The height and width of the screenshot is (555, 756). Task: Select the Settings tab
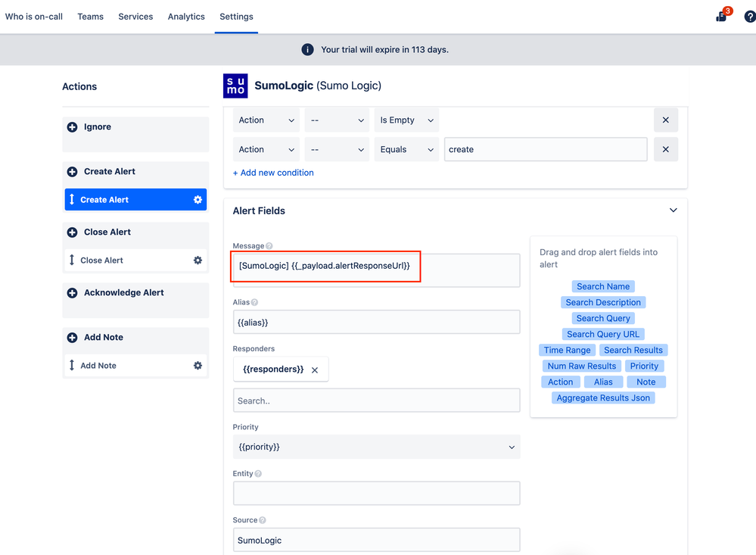236,17
